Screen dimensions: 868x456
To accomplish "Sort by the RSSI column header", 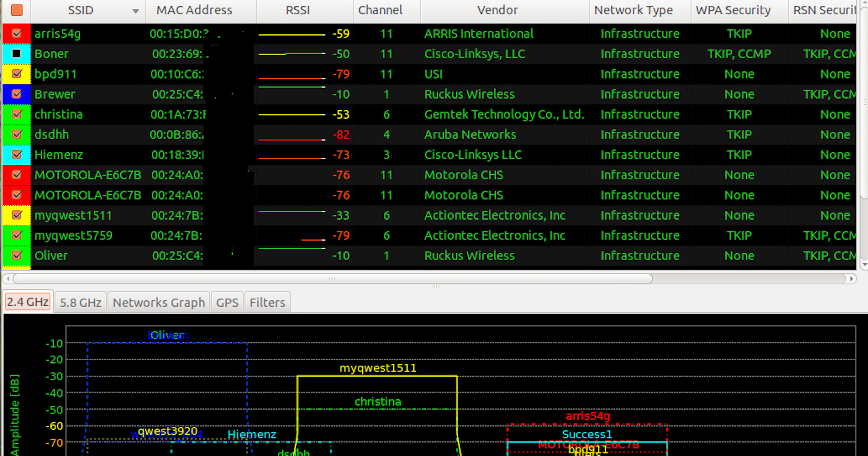I will point(305,10).
